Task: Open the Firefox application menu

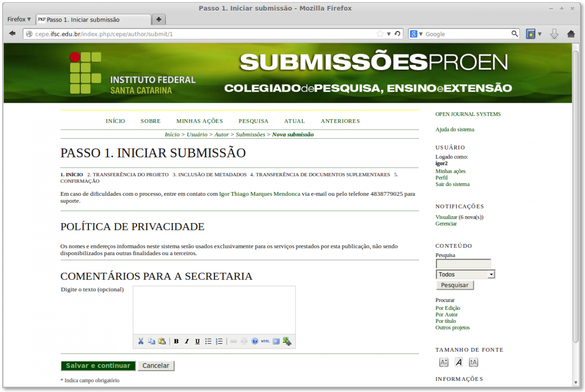Action: point(19,19)
